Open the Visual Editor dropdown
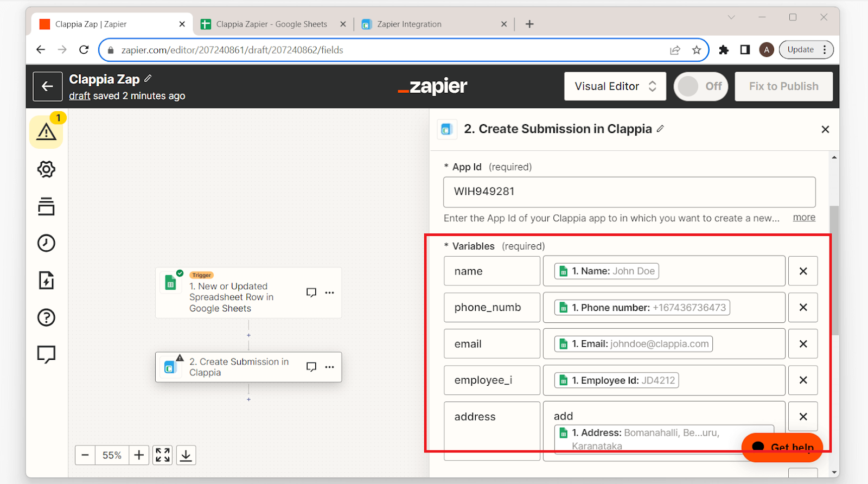 coord(615,86)
